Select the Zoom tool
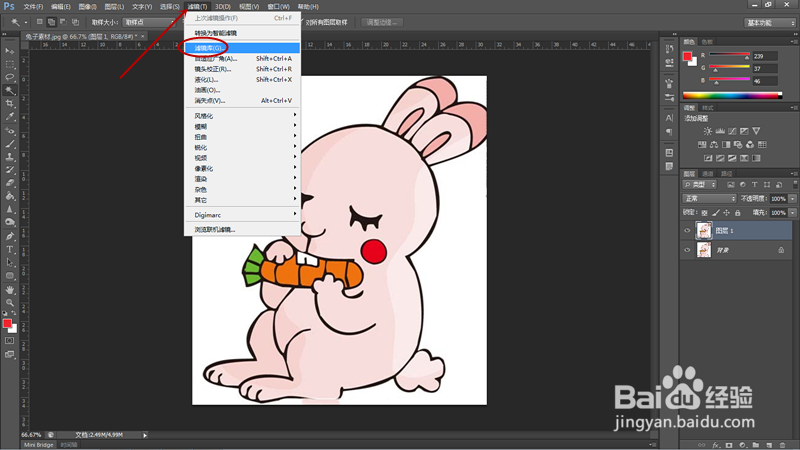The width and height of the screenshot is (800, 450). pyautogui.click(x=10, y=303)
